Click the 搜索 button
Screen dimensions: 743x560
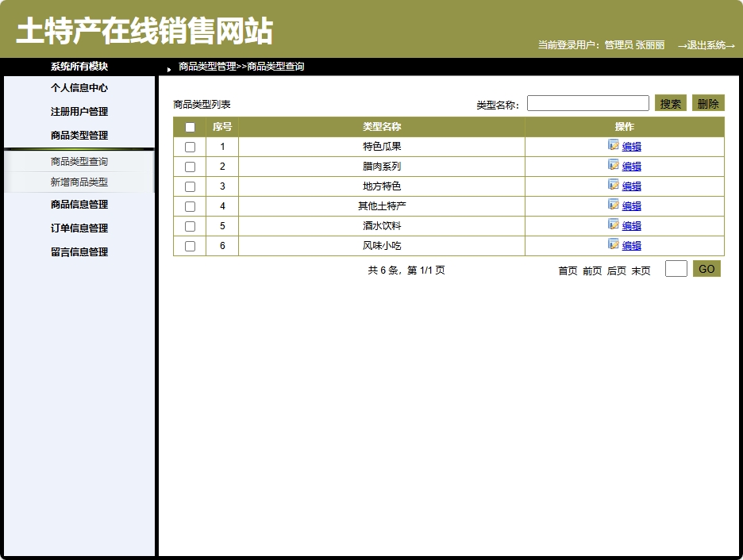670,102
